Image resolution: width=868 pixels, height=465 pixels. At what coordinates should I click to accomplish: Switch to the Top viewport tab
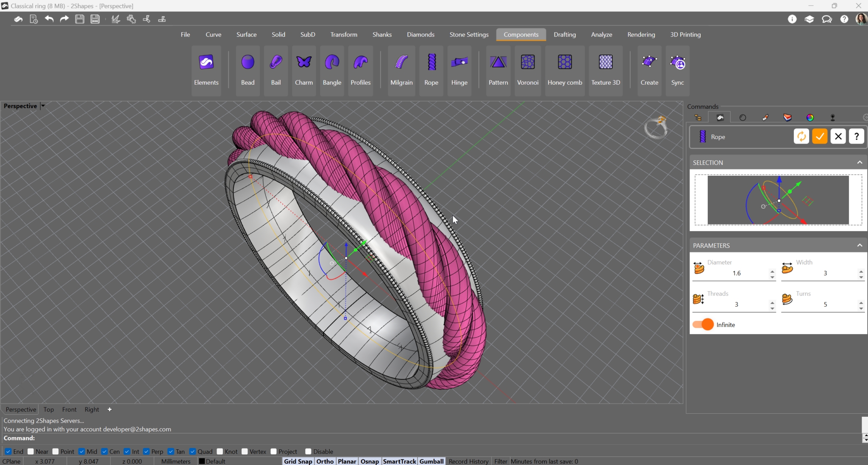(x=48, y=410)
